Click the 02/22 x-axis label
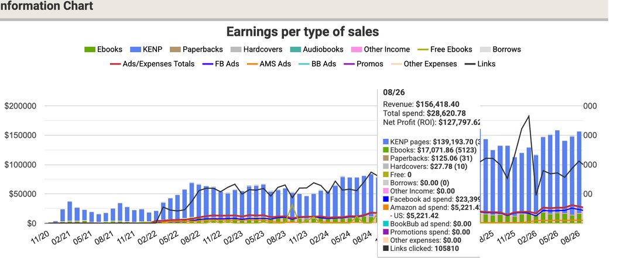 tap(148, 236)
